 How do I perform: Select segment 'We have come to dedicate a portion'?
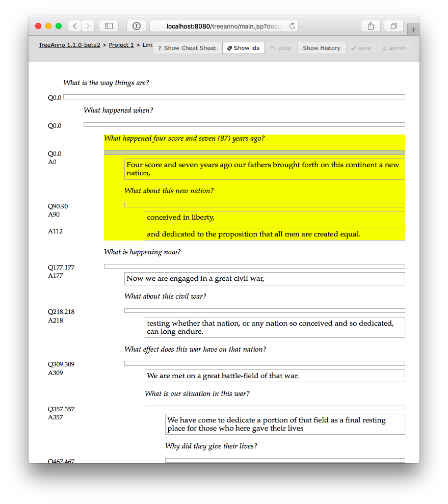pos(285,425)
